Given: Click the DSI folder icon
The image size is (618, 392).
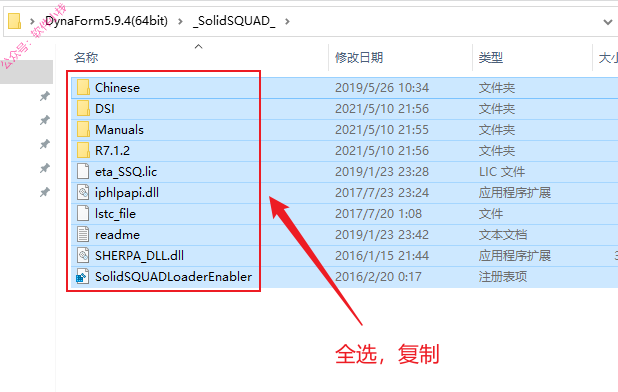Looking at the screenshot, I should [83, 108].
